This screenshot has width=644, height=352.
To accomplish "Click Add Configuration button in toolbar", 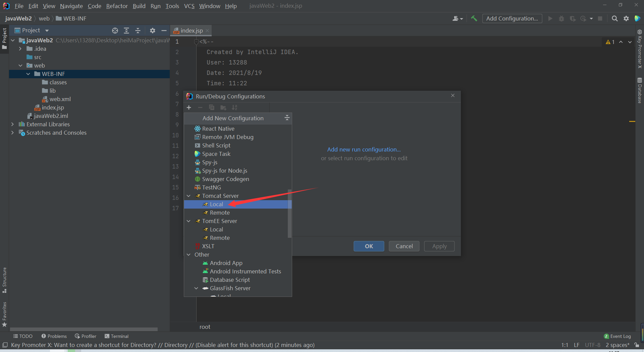I will point(512,18).
